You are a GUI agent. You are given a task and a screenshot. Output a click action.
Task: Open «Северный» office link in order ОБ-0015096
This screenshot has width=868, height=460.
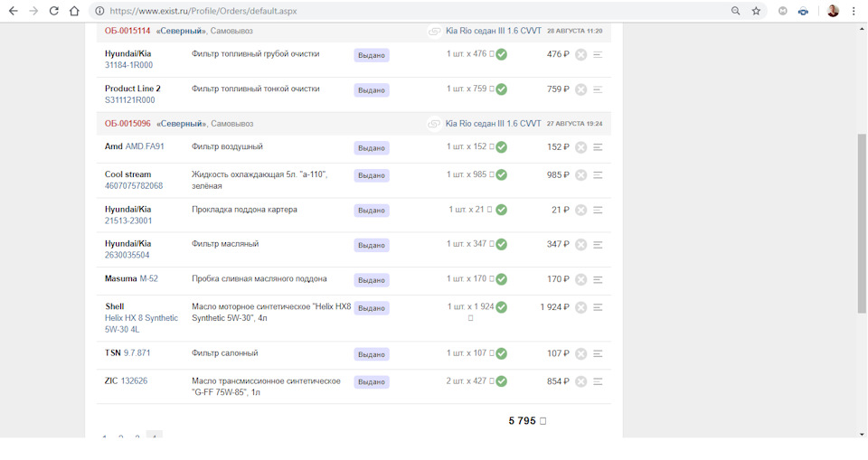pos(181,124)
